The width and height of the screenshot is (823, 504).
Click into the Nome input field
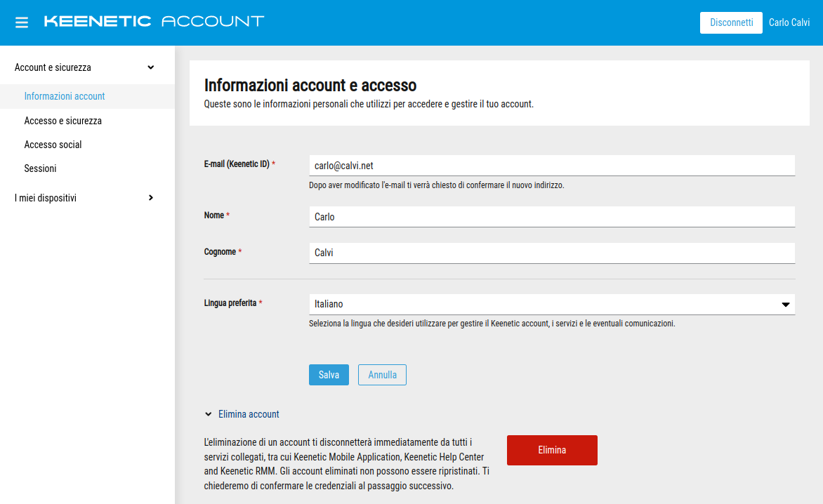click(551, 217)
